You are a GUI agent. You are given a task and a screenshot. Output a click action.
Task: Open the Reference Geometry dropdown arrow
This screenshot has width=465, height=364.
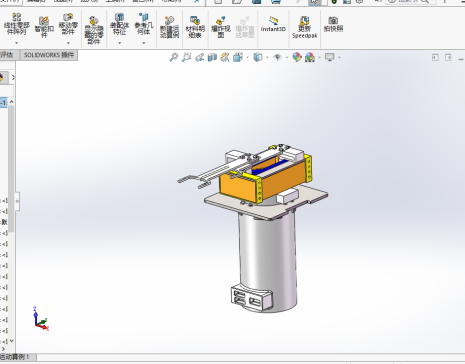144,43
